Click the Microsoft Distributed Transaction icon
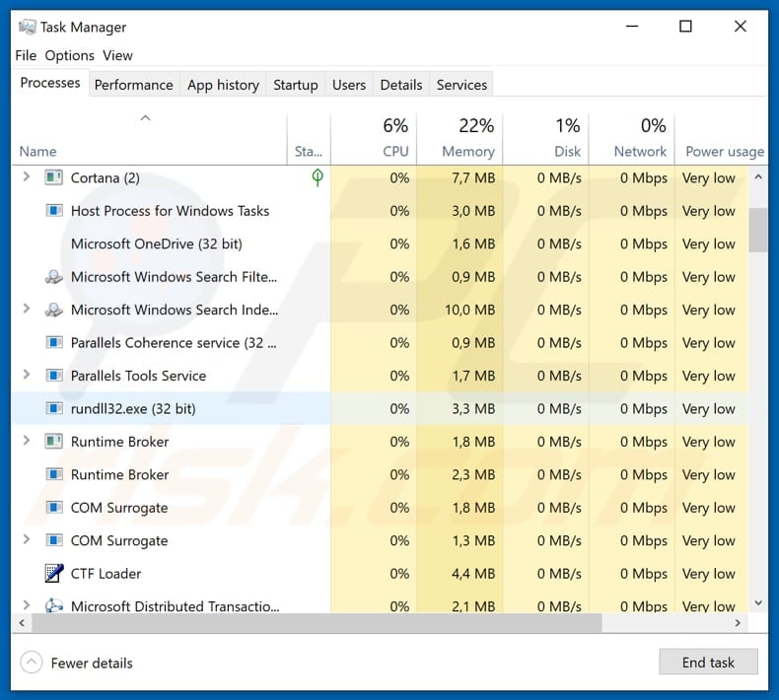This screenshot has height=700, width=779. point(53,606)
